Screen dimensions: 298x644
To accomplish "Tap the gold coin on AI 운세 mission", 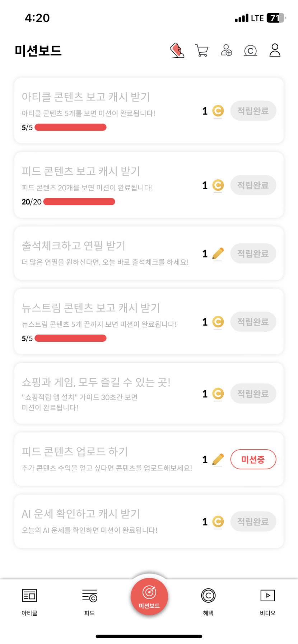I will (218, 521).
